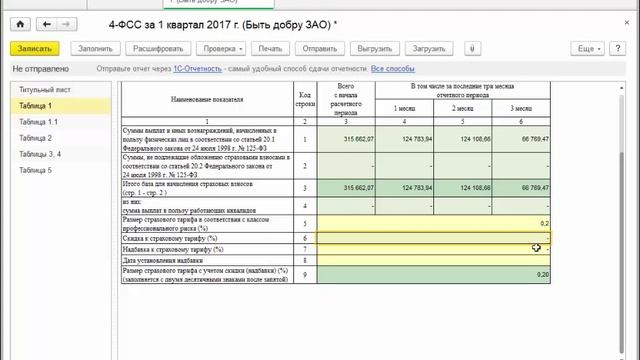The height and width of the screenshot is (360, 640).
Task: Click the Заполнить button
Action: point(96,49)
